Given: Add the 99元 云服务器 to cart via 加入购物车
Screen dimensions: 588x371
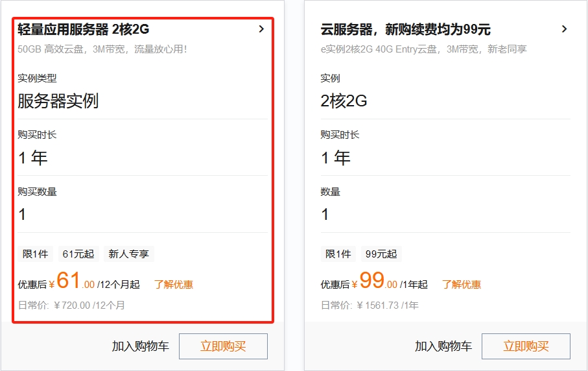Looking at the screenshot, I should pyautogui.click(x=443, y=346).
